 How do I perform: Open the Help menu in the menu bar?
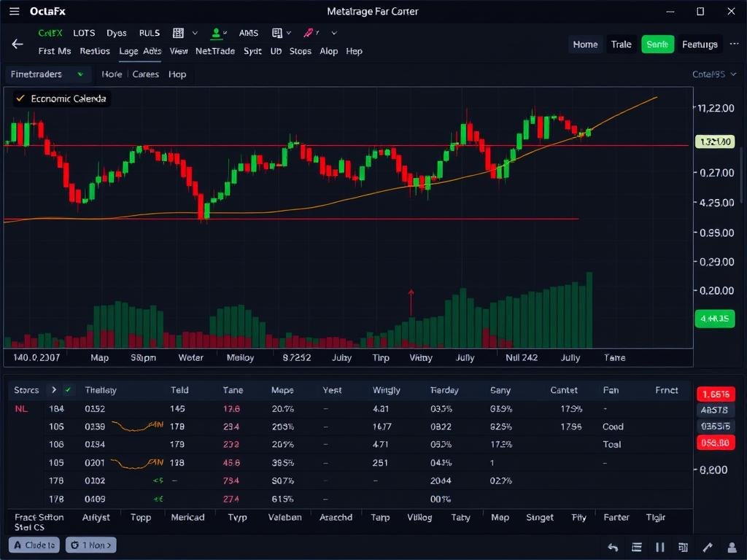[354, 51]
